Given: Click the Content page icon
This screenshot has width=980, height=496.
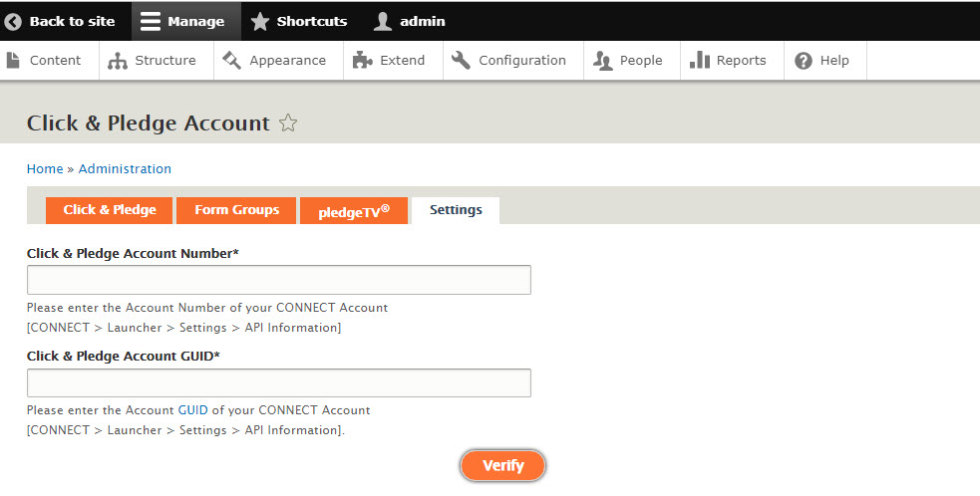Looking at the screenshot, I should tap(13, 60).
